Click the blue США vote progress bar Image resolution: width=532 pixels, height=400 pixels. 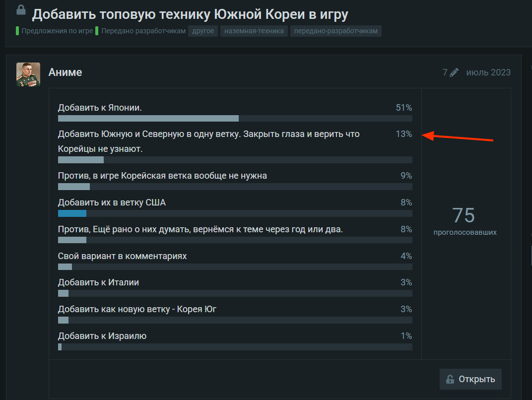click(72, 213)
